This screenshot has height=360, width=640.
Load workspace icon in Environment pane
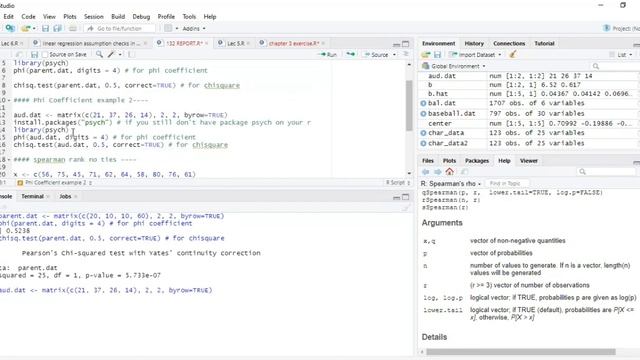coord(426,55)
